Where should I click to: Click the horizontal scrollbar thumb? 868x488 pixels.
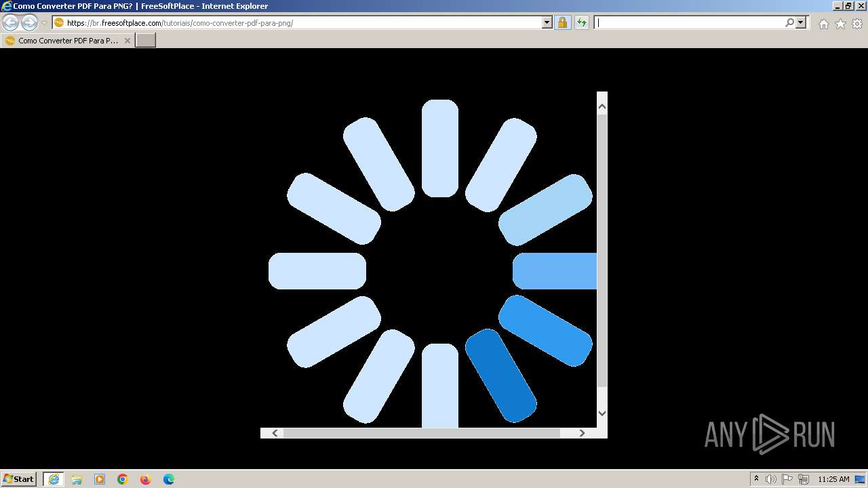click(x=421, y=433)
